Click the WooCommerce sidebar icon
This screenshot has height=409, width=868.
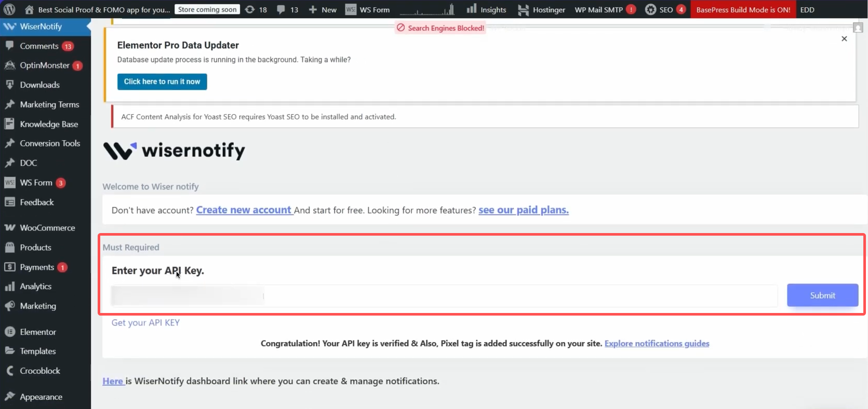pos(9,228)
